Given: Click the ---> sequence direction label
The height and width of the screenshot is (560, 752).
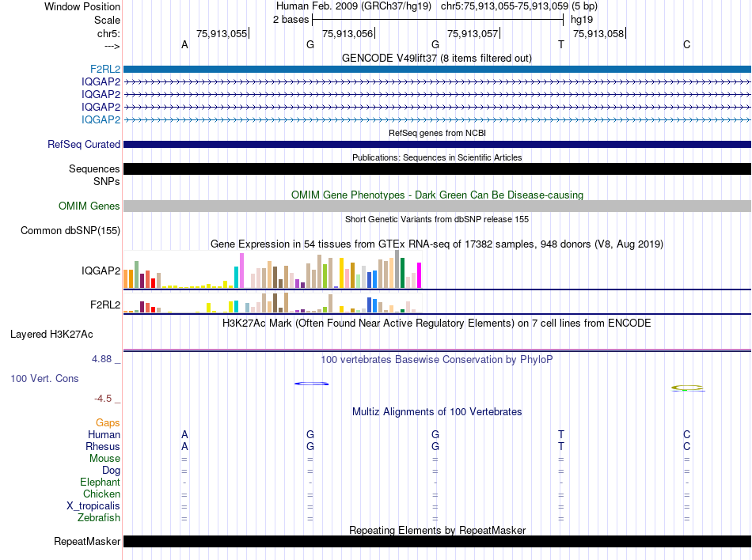Looking at the screenshot, I should (x=112, y=46).
